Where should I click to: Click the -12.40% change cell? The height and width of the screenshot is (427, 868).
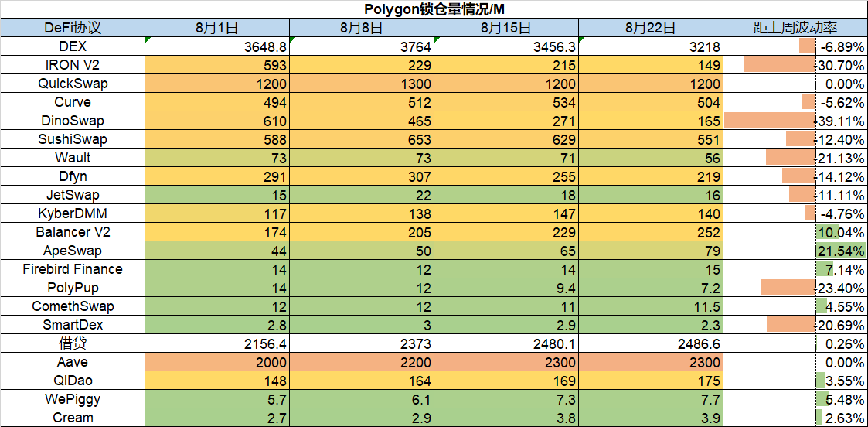click(x=795, y=139)
